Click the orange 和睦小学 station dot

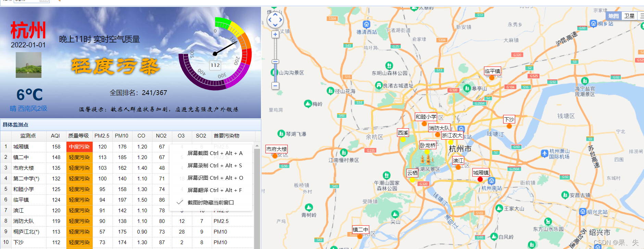click(x=424, y=123)
